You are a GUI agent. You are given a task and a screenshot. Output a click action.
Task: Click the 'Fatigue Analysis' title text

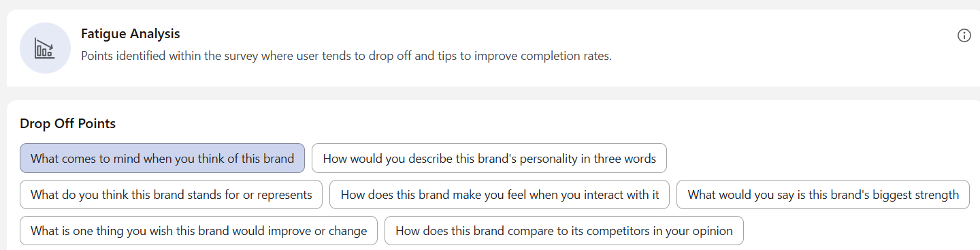click(x=130, y=33)
